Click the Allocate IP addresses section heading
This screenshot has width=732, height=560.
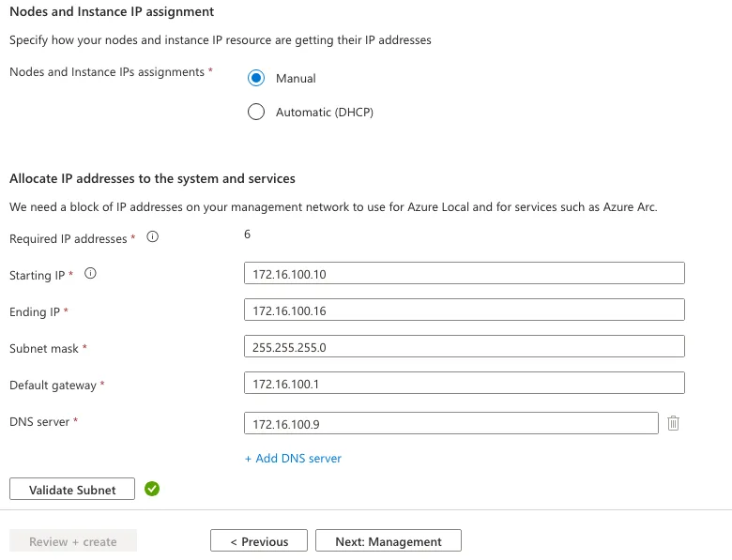click(152, 178)
